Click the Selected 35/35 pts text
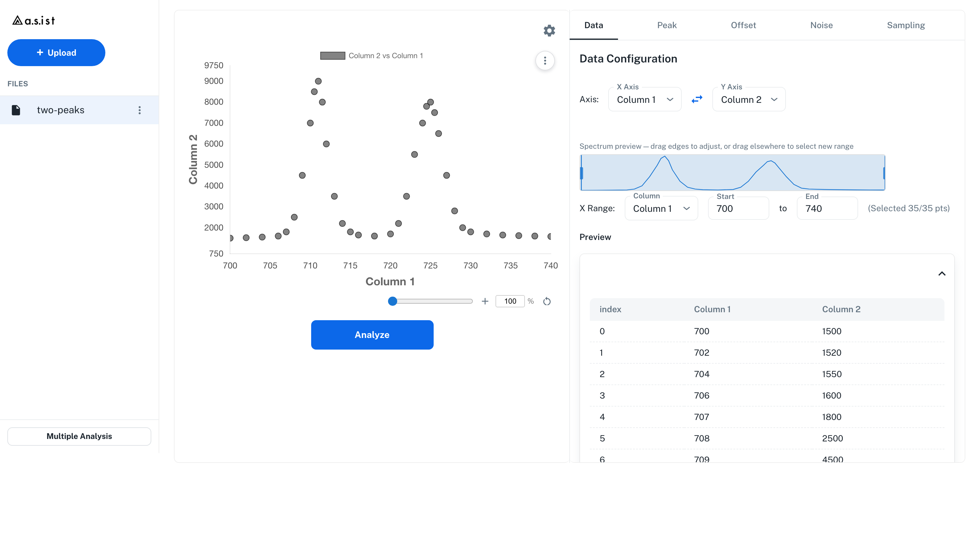 click(908, 208)
